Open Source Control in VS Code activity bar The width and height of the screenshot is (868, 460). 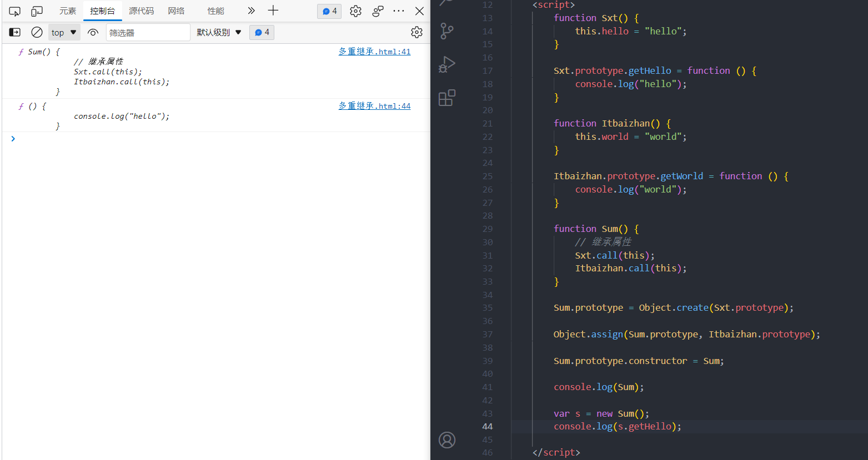pos(447,31)
